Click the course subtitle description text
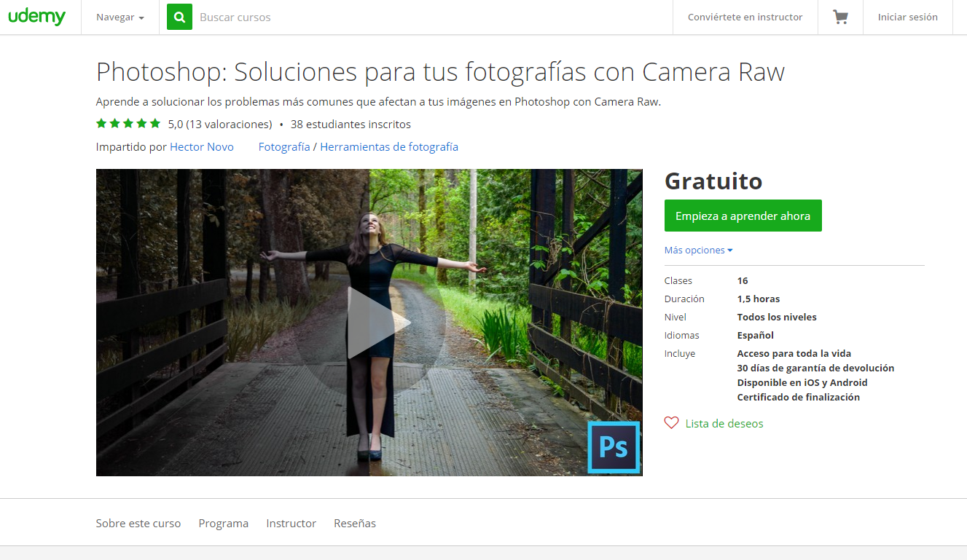The image size is (967, 560). coord(378,101)
